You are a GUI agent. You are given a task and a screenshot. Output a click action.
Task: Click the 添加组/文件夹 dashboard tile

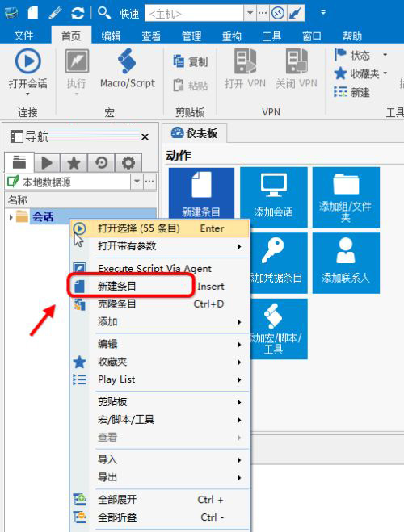point(346,197)
